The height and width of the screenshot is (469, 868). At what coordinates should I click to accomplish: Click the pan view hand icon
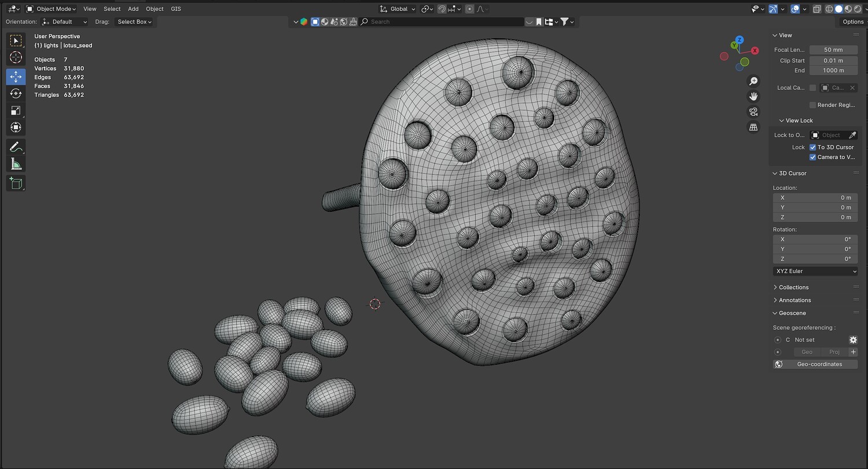(753, 96)
